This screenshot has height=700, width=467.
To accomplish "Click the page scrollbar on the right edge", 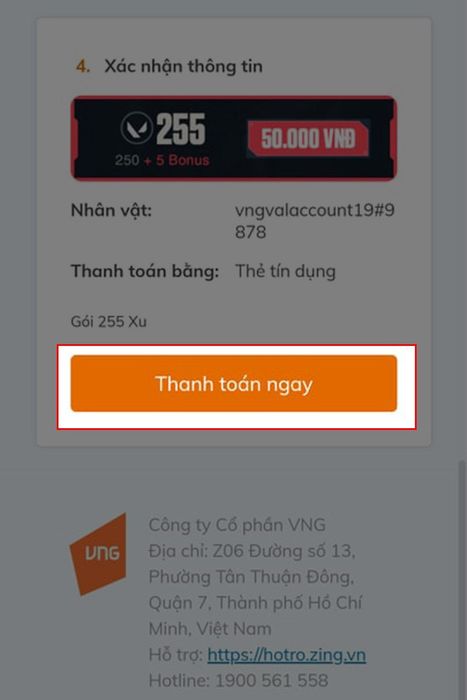I will click(x=462, y=580).
